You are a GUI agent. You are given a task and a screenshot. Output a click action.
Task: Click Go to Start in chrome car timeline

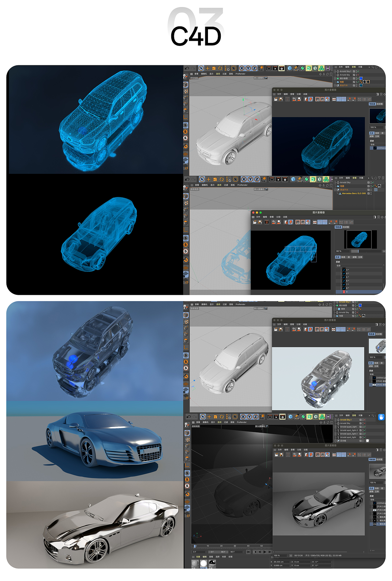pyautogui.click(x=249, y=552)
